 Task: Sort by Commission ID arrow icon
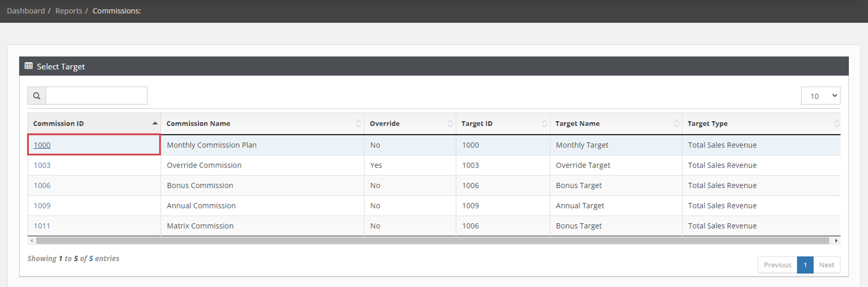pos(155,124)
